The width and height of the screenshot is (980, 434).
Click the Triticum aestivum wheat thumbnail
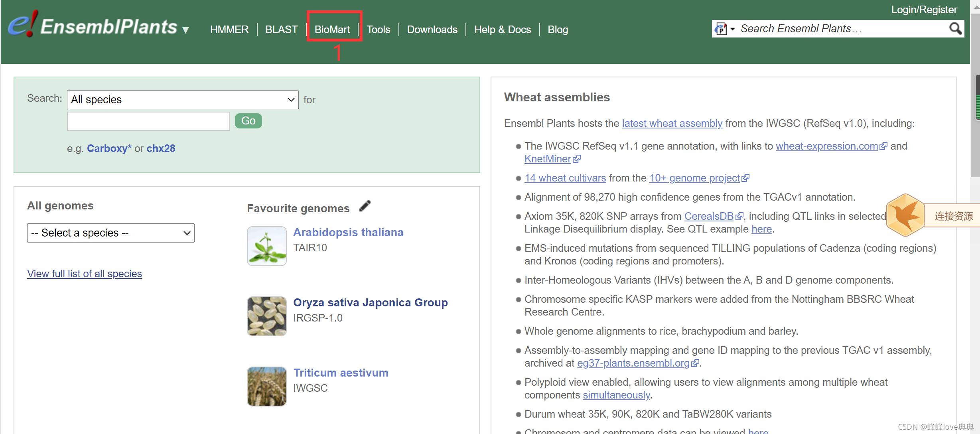click(266, 387)
